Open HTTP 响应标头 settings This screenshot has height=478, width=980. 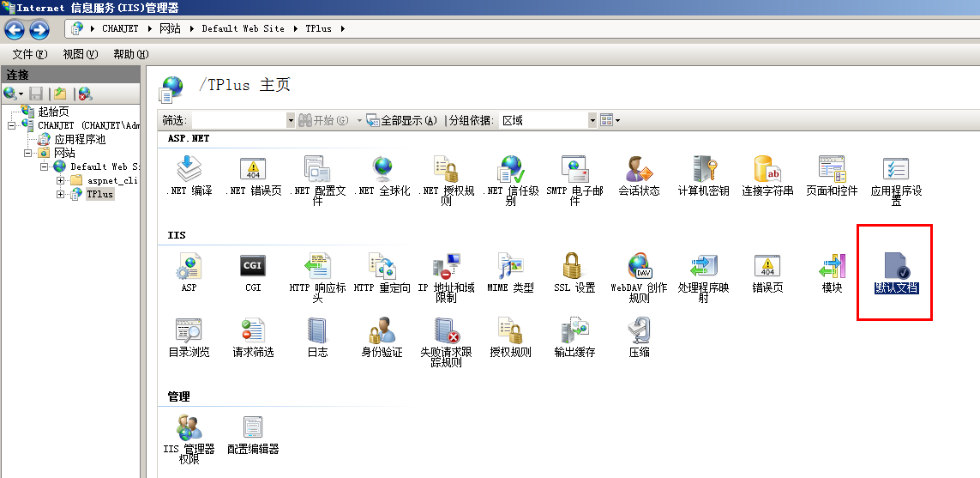point(317,277)
